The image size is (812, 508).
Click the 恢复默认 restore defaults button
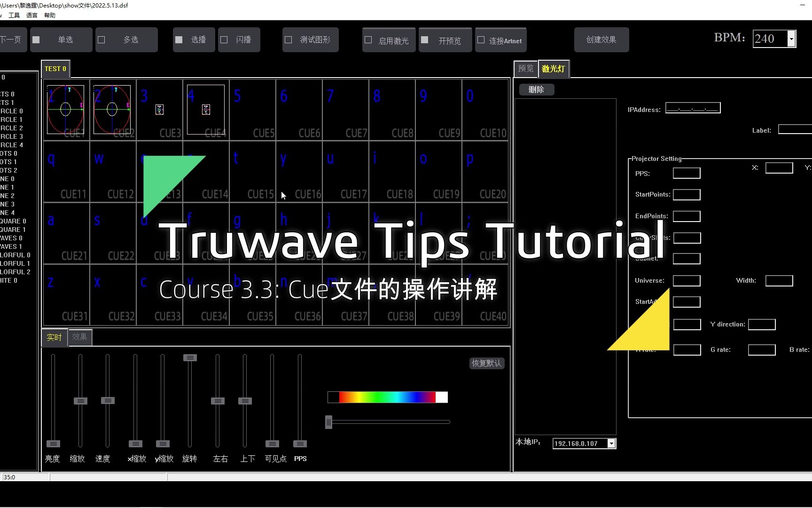pyautogui.click(x=486, y=363)
